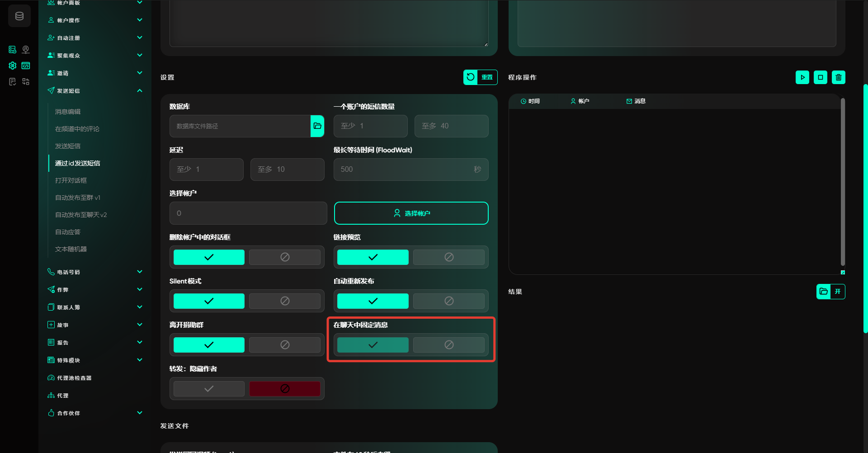
Task: Enable 在聊天中固定消息 with the check option
Action: click(x=373, y=345)
